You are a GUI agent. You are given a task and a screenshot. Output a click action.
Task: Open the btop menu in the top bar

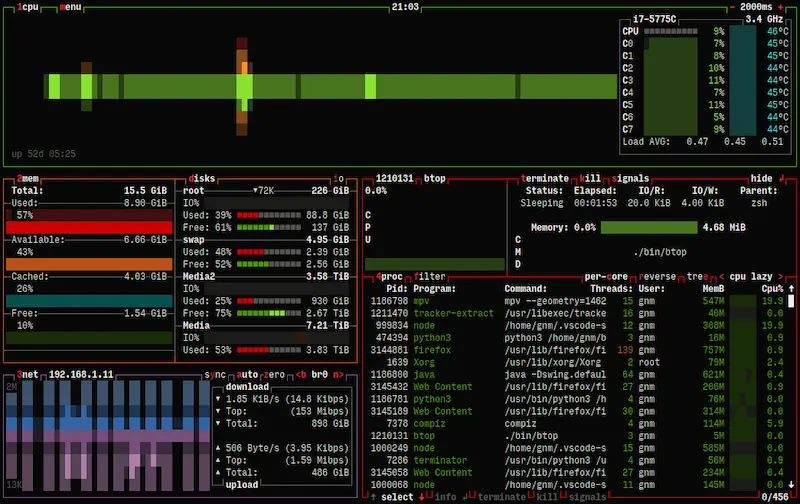click(70, 7)
